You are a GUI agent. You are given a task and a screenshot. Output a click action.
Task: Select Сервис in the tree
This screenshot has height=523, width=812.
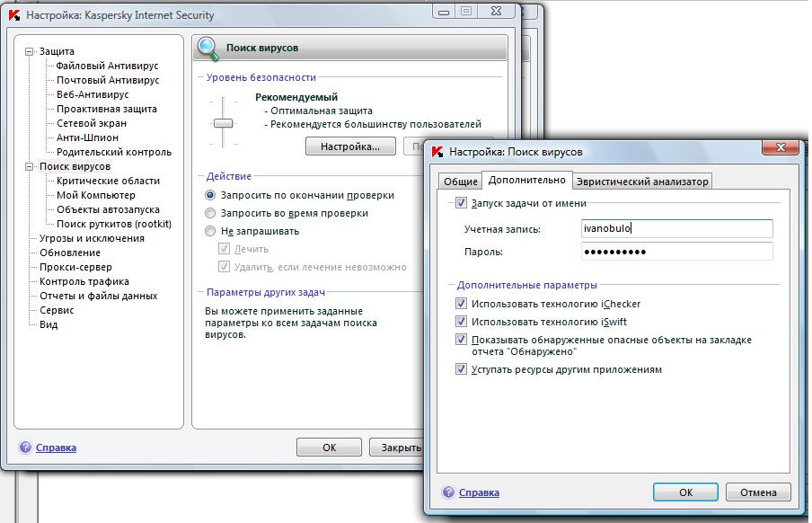[57, 310]
